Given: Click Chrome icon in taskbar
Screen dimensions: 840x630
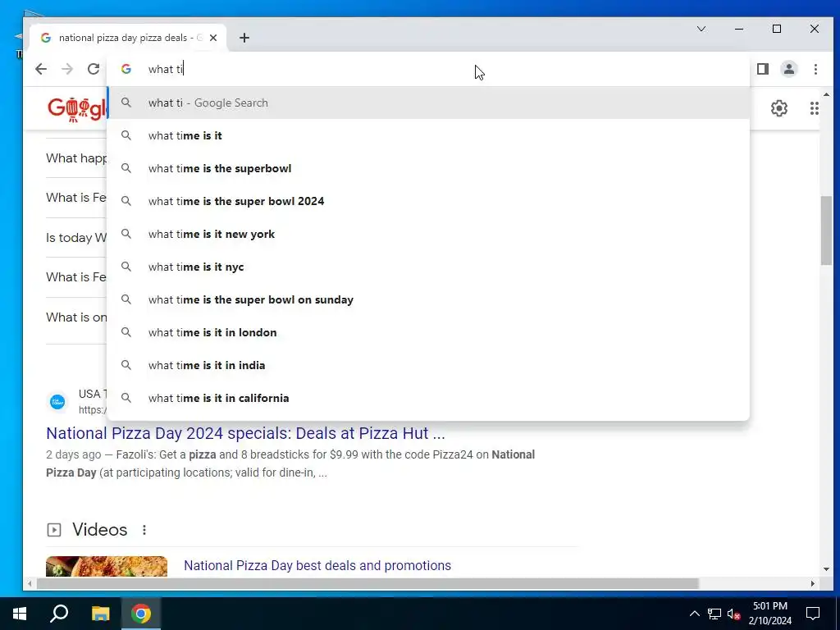Looking at the screenshot, I should pos(141,614).
